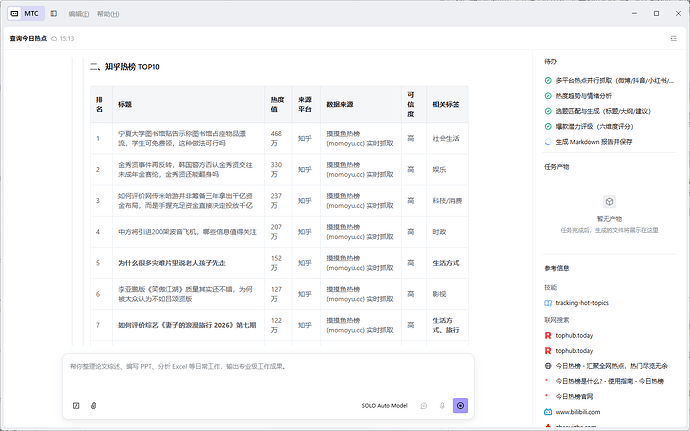Maximize the application window
This screenshot has width=690, height=431.
pyautogui.click(x=656, y=14)
